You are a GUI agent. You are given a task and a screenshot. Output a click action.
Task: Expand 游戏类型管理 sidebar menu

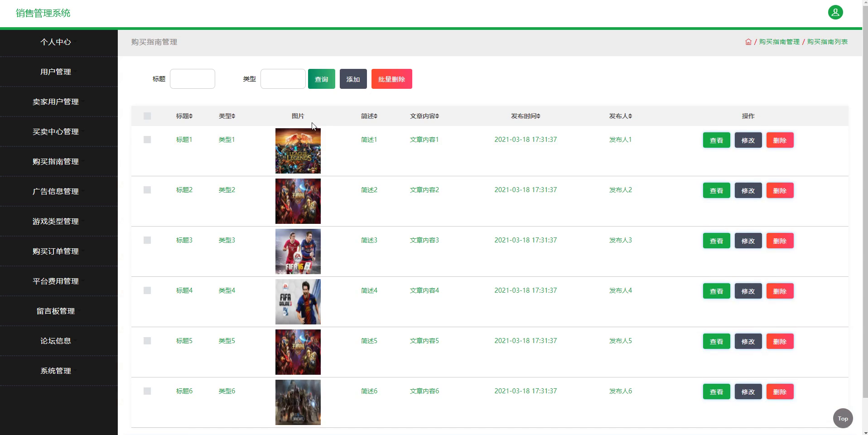[59, 221]
